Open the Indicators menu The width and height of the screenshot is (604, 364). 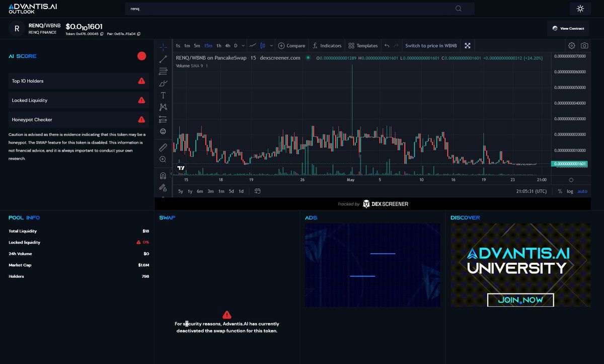pos(327,45)
